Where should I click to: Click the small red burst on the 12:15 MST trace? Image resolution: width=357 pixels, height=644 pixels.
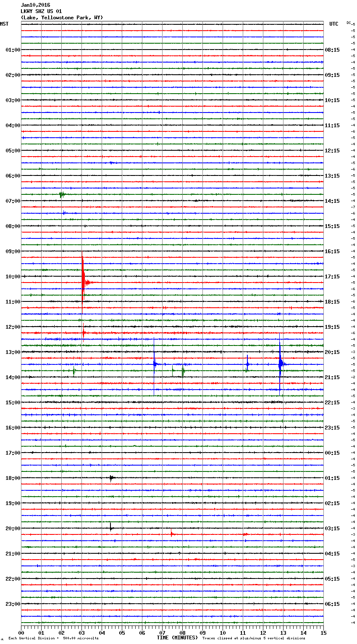(x=84, y=333)
